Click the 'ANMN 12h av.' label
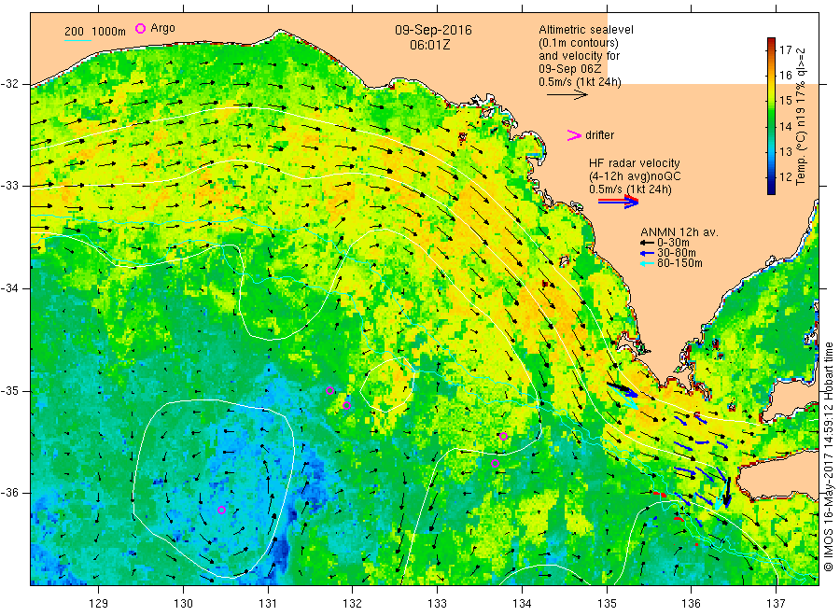 [x=679, y=232]
